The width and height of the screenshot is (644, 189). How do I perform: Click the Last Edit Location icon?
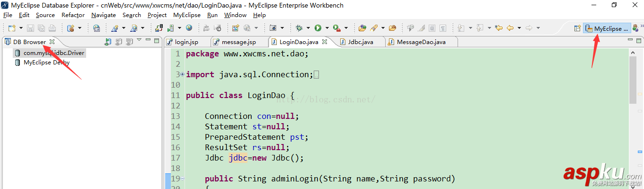[498, 28]
